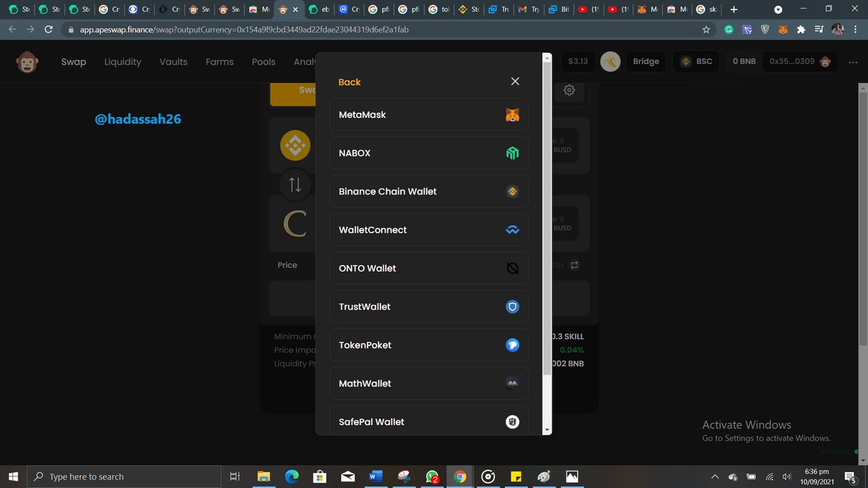The height and width of the screenshot is (488, 868).
Task: Open the swap settings gear icon
Action: click(x=570, y=90)
